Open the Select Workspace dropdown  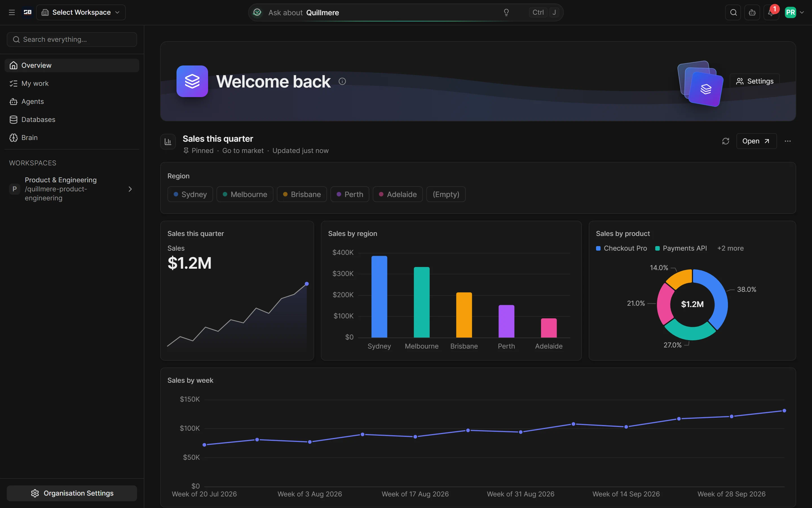click(81, 12)
